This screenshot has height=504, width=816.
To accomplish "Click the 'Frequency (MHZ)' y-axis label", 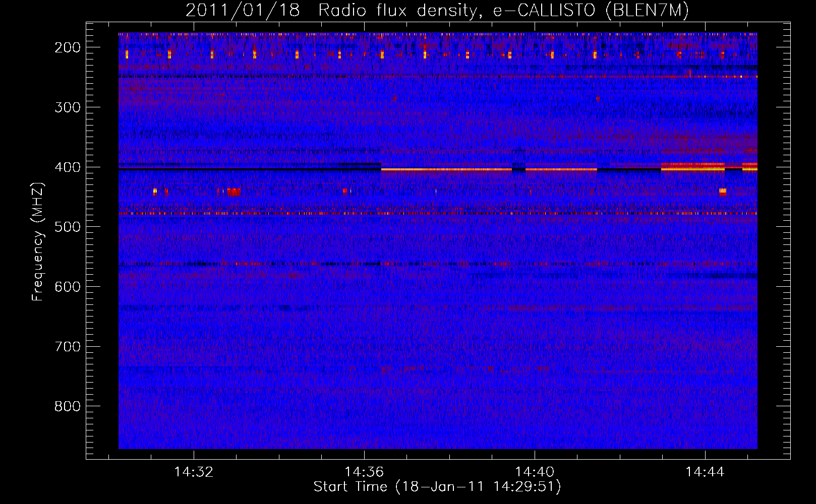I will pyautogui.click(x=38, y=241).
